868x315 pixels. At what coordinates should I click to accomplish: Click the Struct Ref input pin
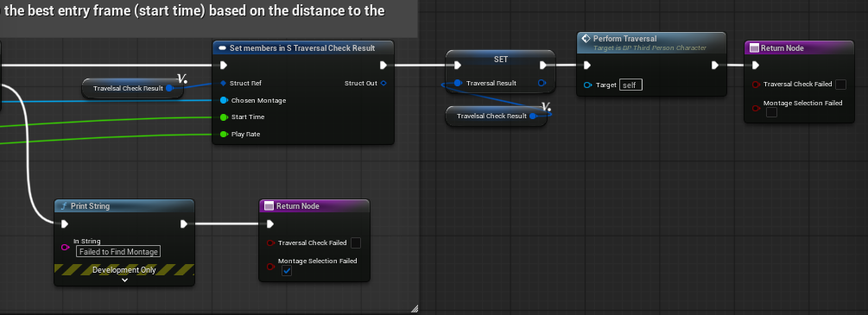point(223,83)
